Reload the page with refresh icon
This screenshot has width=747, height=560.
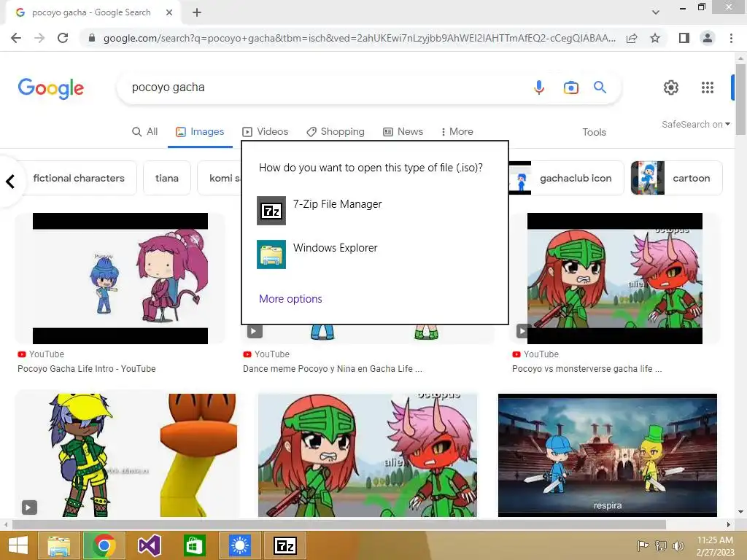(63, 38)
